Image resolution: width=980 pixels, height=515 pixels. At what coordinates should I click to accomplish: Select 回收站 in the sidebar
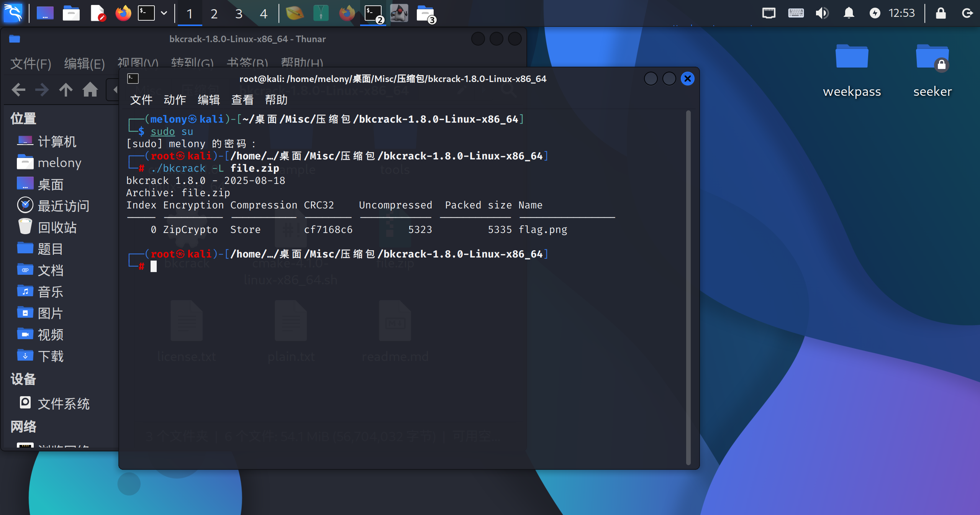pyautogui.click(x=57, y=228)
